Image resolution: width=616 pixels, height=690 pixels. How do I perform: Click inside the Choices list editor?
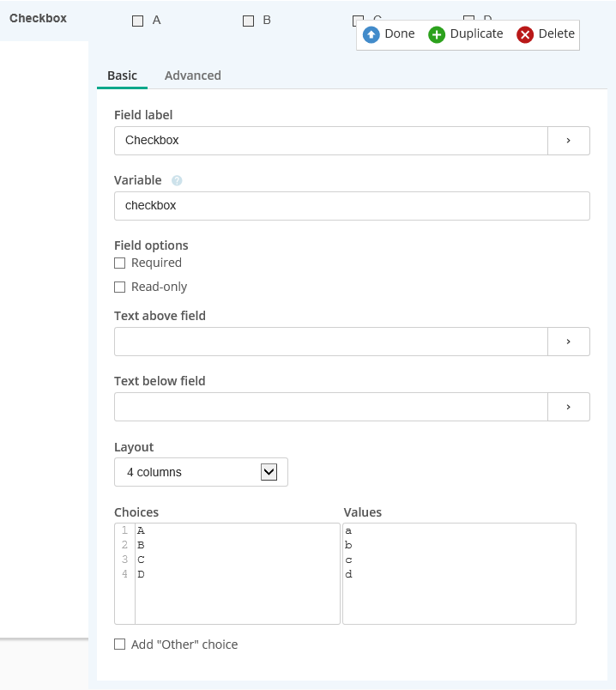[237, 573]
